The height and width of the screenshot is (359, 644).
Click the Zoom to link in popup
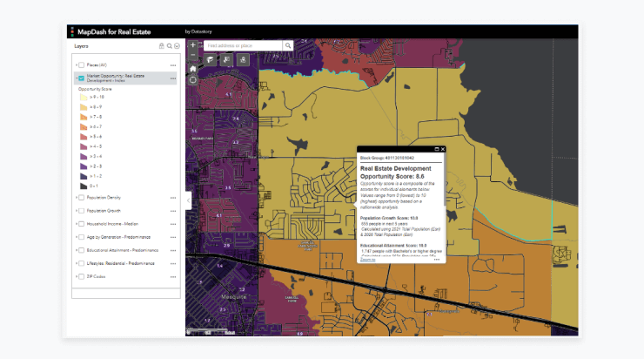coord(368,260)
